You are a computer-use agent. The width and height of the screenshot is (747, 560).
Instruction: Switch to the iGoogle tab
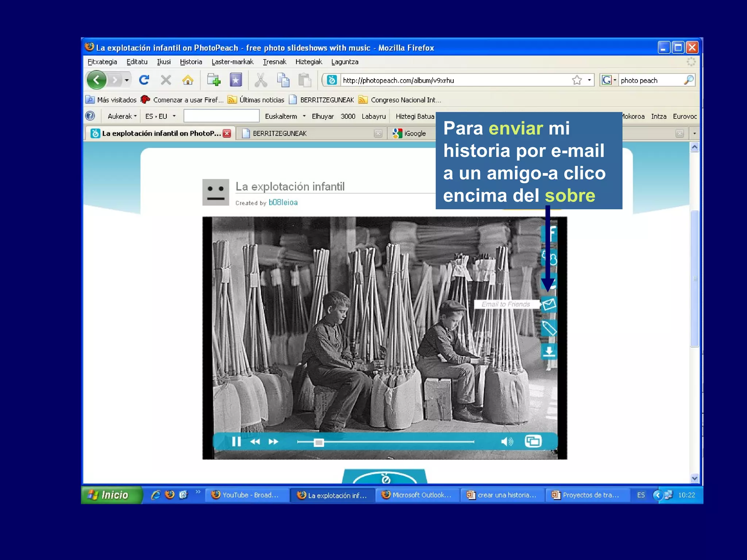412,133
